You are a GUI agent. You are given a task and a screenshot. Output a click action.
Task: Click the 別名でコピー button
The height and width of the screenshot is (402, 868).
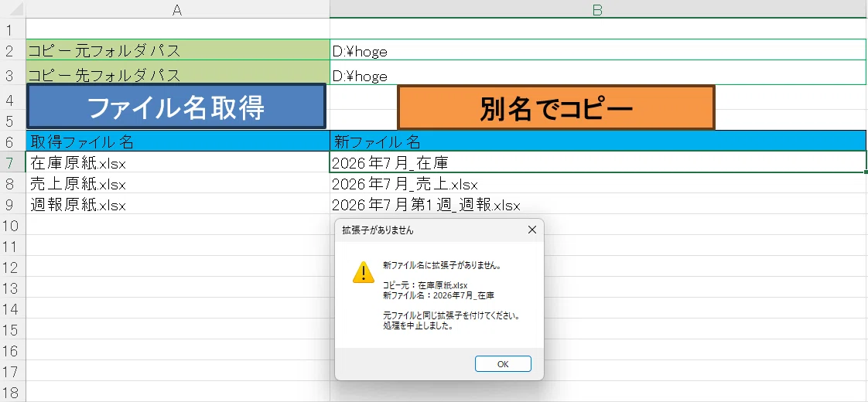(555, 107)
